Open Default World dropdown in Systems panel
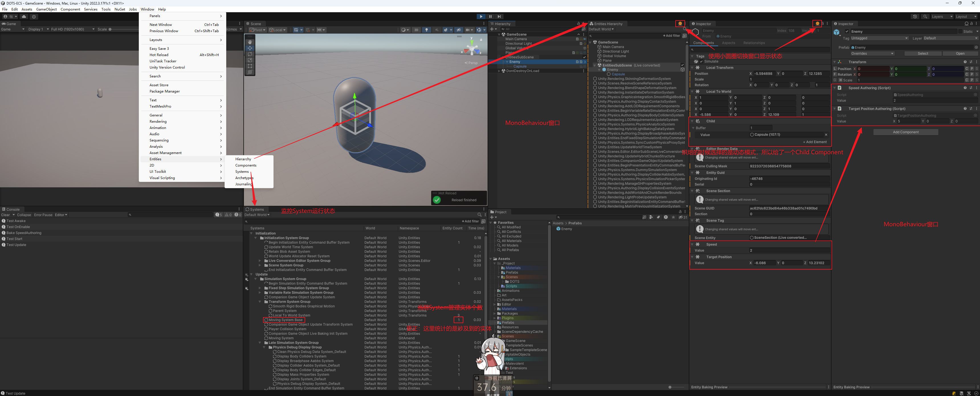This screenshot has height=396, width=980. 257,215
